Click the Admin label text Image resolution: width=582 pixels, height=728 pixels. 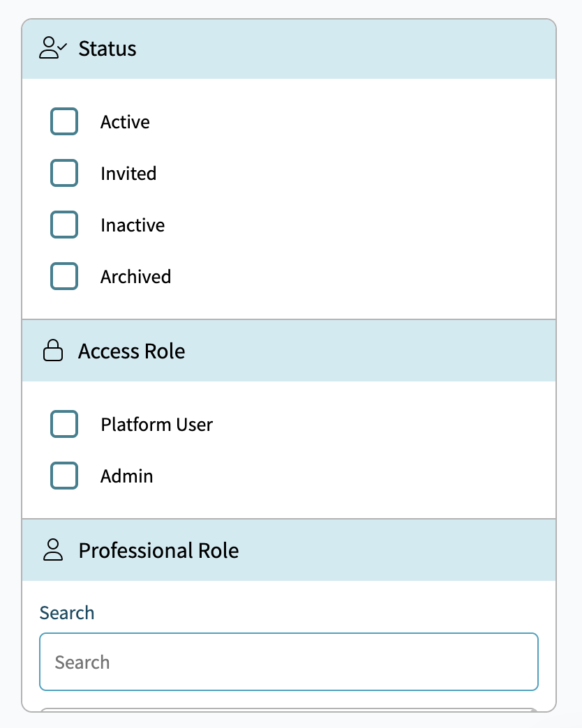tap(127, 476)
